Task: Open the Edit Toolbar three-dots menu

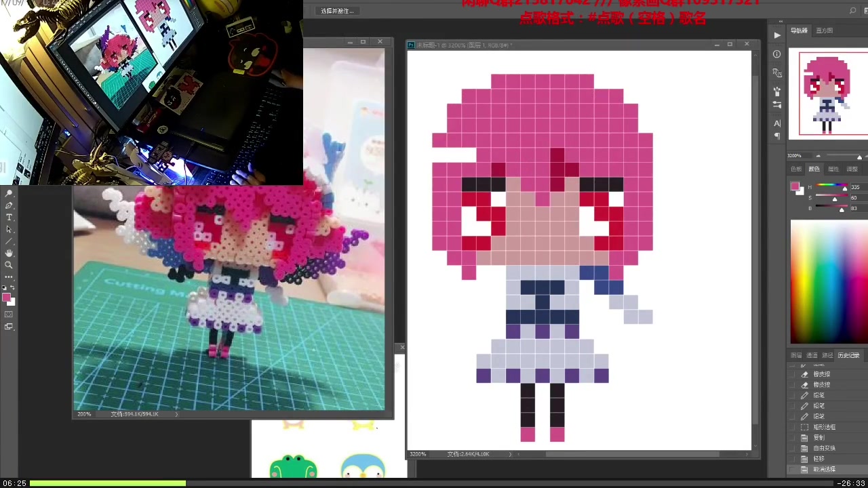Action: pos(9,277)
